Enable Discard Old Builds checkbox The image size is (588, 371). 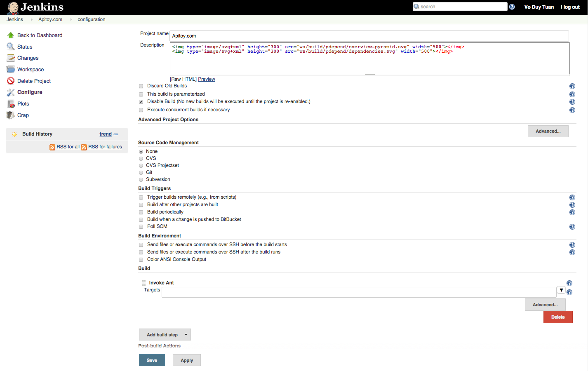(141, 86)
